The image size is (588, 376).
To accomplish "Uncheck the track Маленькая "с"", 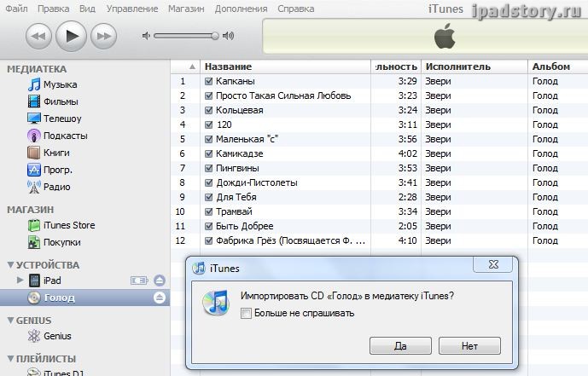I will 209,139.
